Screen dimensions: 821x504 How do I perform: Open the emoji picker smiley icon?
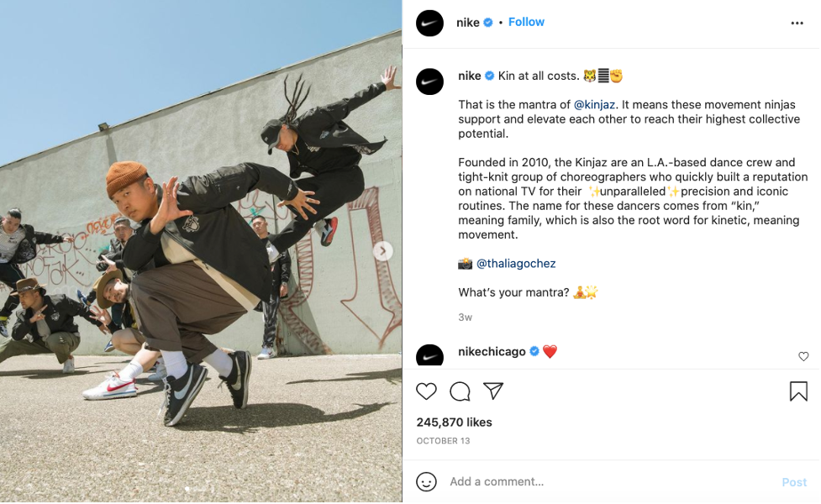pyautogui.click(x=426, y=481)
